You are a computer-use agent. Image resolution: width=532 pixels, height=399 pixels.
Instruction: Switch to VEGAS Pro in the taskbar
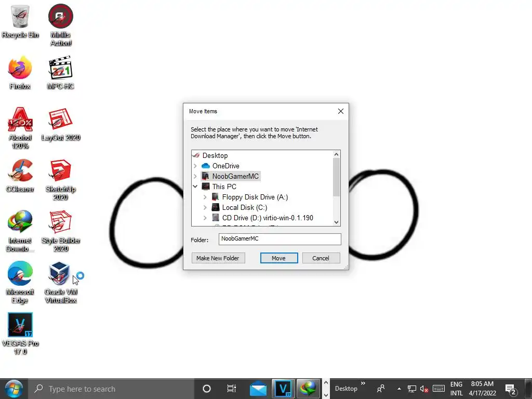click(283, 389)
